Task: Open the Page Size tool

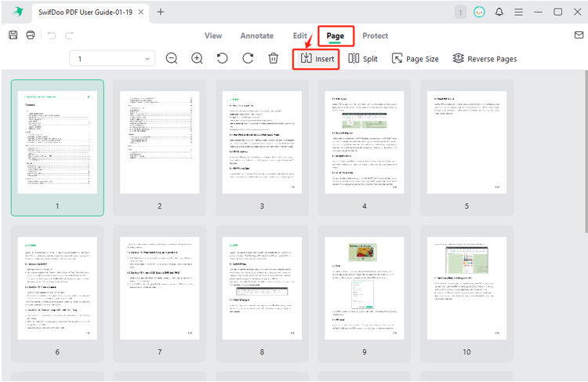Action: click(x=415, y=59)
